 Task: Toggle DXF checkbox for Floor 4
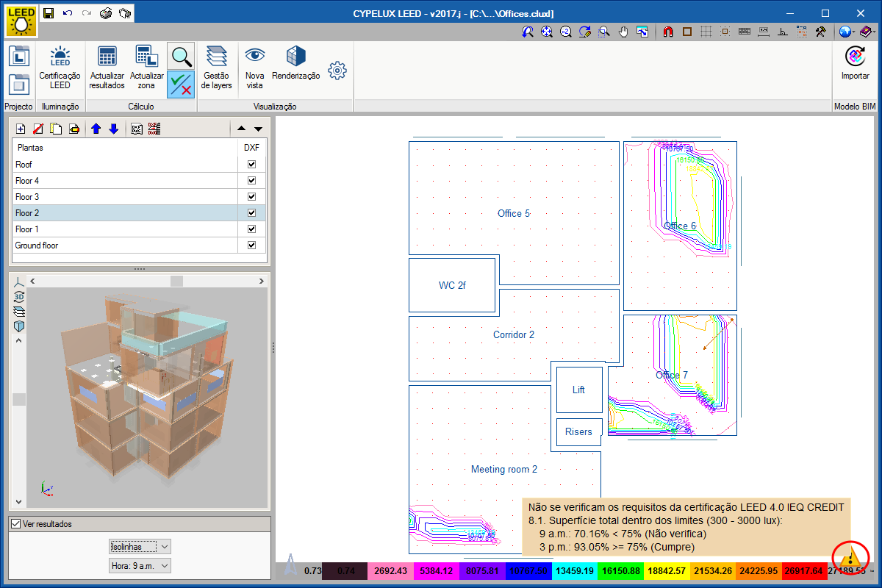251,181
